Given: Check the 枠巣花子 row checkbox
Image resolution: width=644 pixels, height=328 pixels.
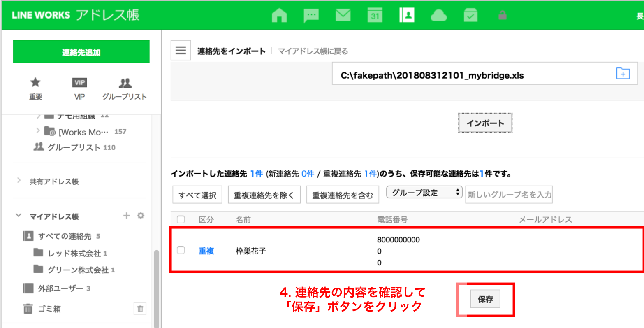Looking at the screenshot, I should (x=181, y=250).
